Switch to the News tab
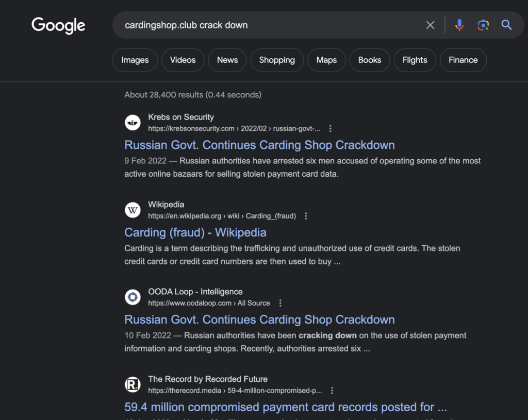 coord(227,60)
